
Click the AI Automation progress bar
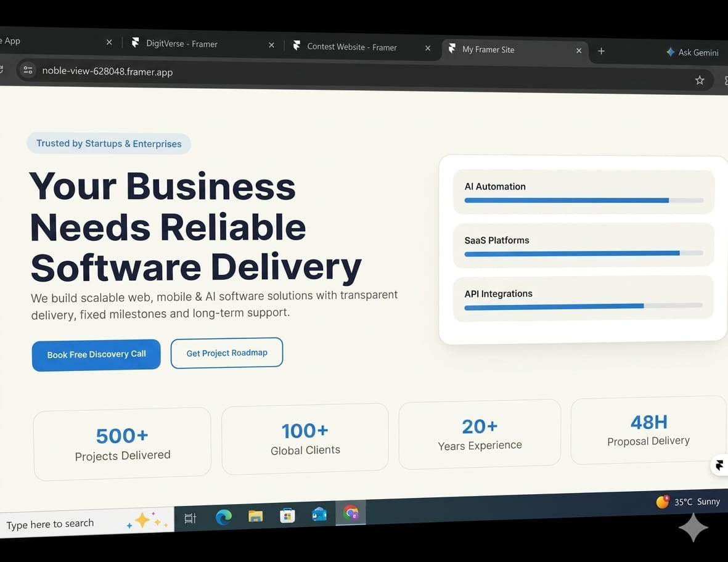pos(584,200)
